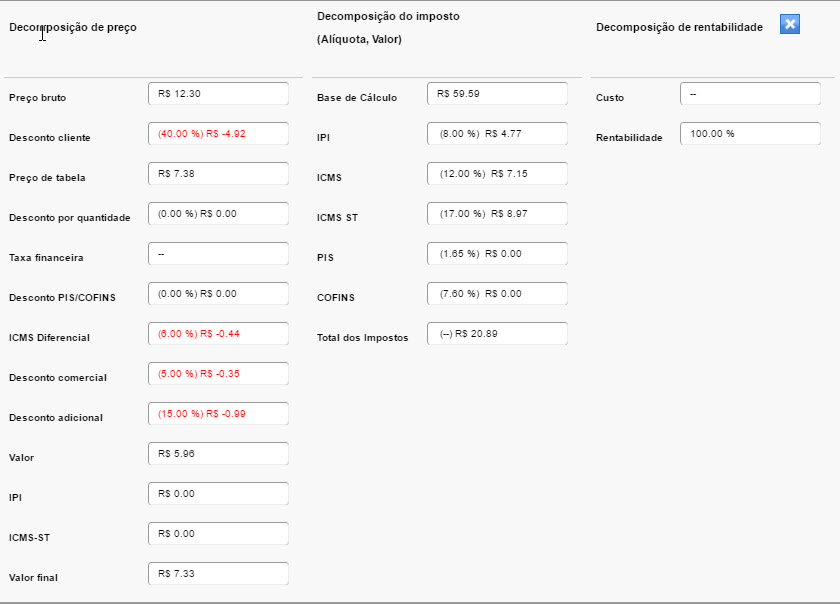Click the ICMS Diferencial value field
This screenshot has width=840, height=604.
point(219,334)
